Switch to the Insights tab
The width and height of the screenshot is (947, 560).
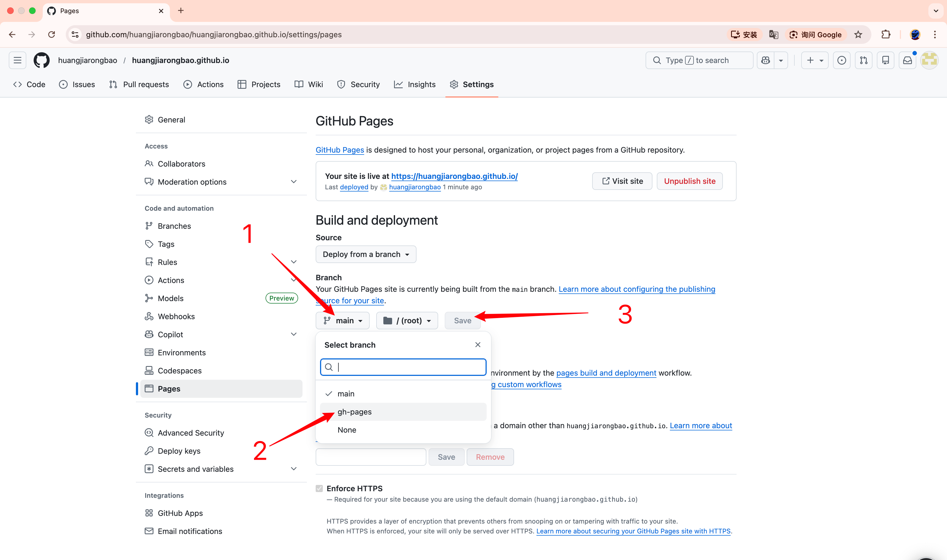coord(415,85)
